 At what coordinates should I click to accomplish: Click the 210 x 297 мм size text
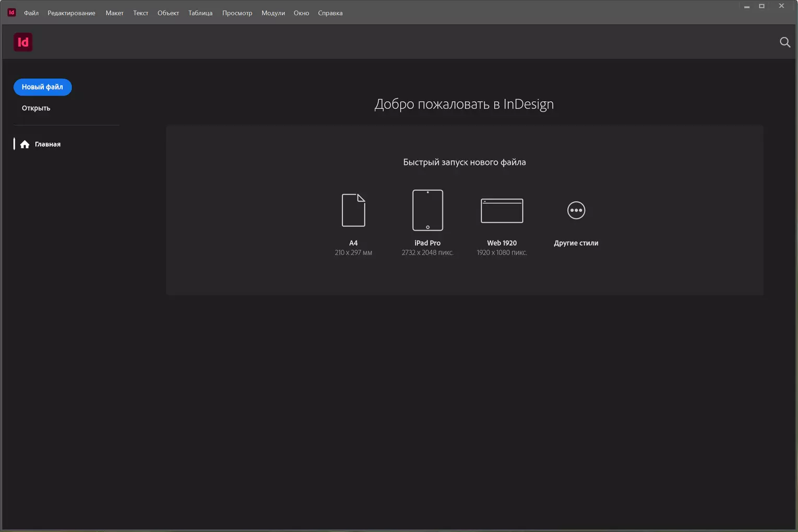pyautogui.click(x=353, y=252)
